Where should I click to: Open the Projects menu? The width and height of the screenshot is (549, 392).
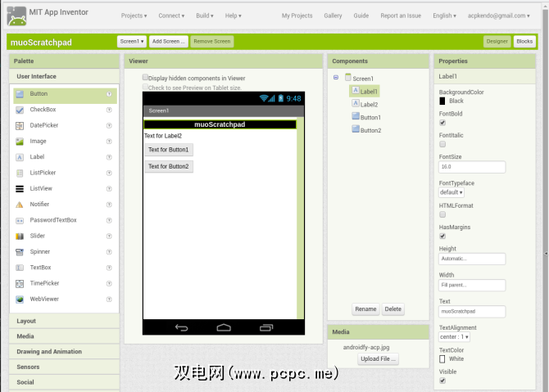(134, 16)
